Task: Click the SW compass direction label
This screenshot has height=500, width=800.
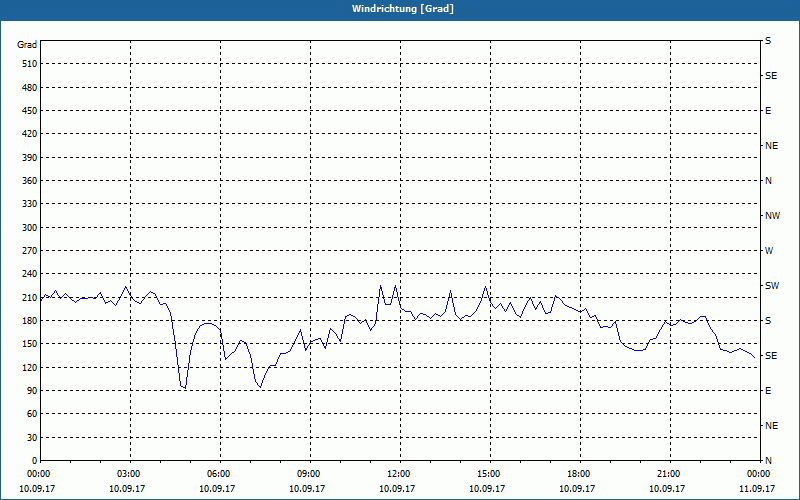Action: pyautogui.click(x=772, y=286)
